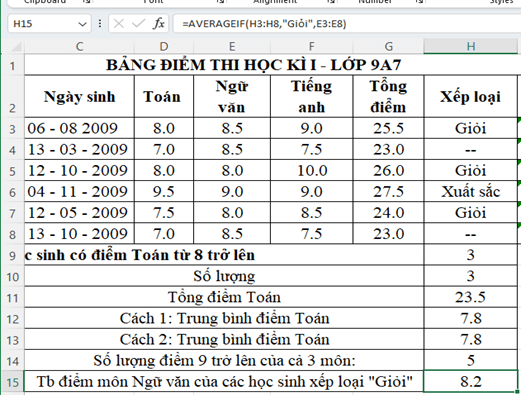521x395 pixels.
Task: Click the Enter checkmark icon in formula bar
Action: pos(138,24)
